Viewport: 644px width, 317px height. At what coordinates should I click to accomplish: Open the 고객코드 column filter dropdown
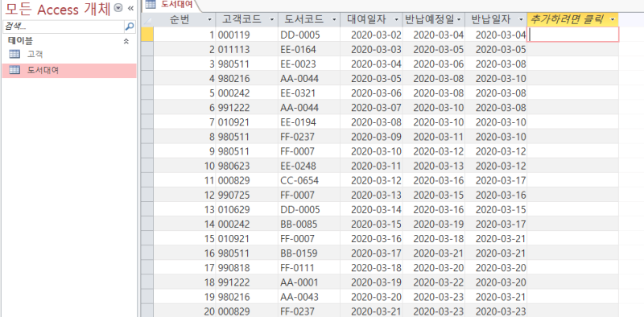click(x=272, y=19)
